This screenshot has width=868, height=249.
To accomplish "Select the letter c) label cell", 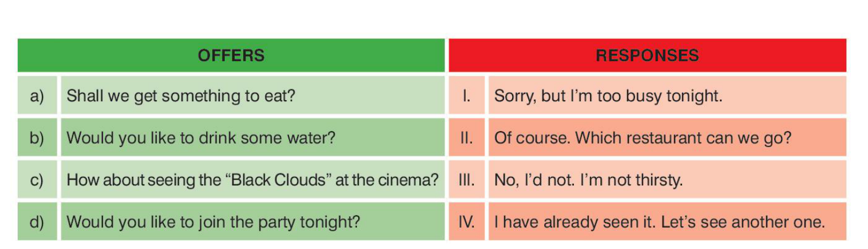I will pos(37,180).
